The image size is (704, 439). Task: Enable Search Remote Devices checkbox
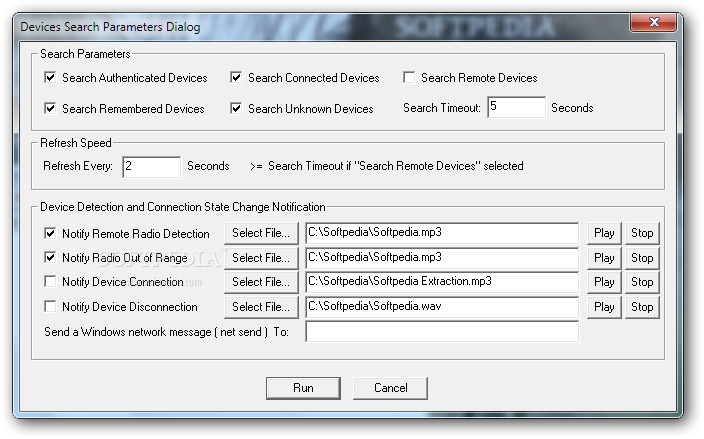pos(409,78)
